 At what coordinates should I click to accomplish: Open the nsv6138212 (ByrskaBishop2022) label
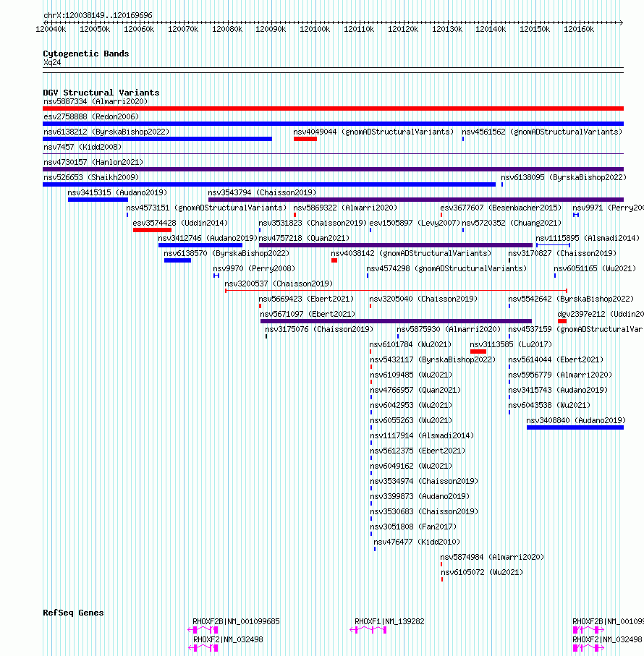106,132
